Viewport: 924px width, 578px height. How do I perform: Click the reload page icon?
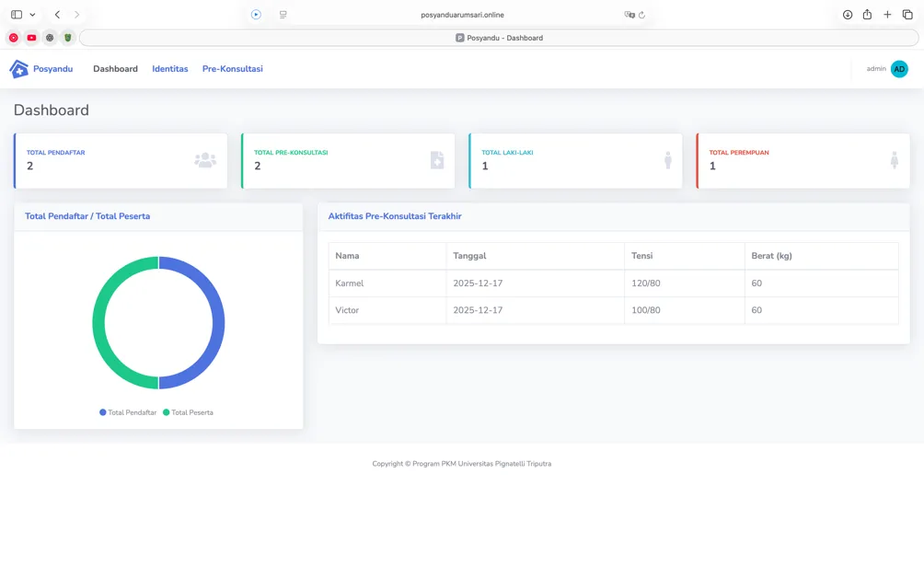pyautogui.click(x=641, y=15)
